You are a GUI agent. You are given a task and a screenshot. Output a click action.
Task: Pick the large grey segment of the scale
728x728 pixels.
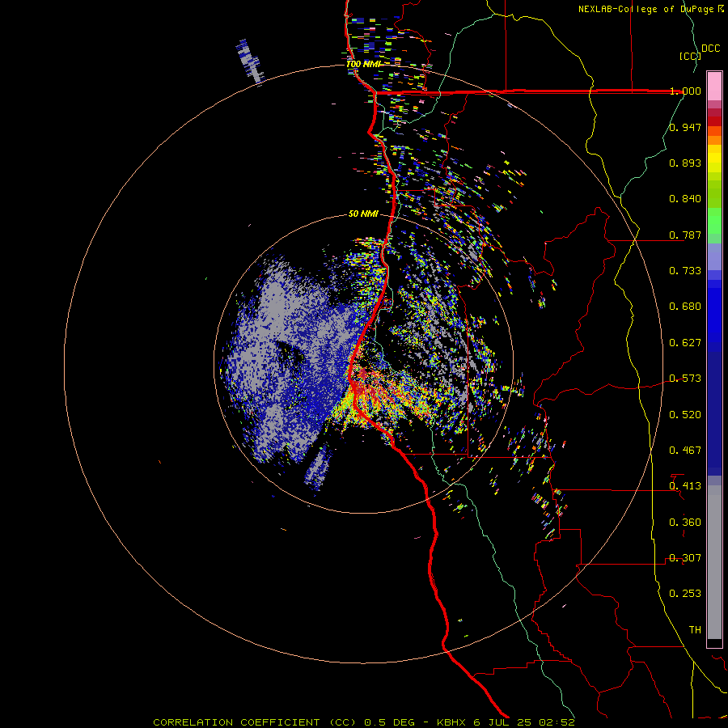pyautogui.click(x=714, y=562)
